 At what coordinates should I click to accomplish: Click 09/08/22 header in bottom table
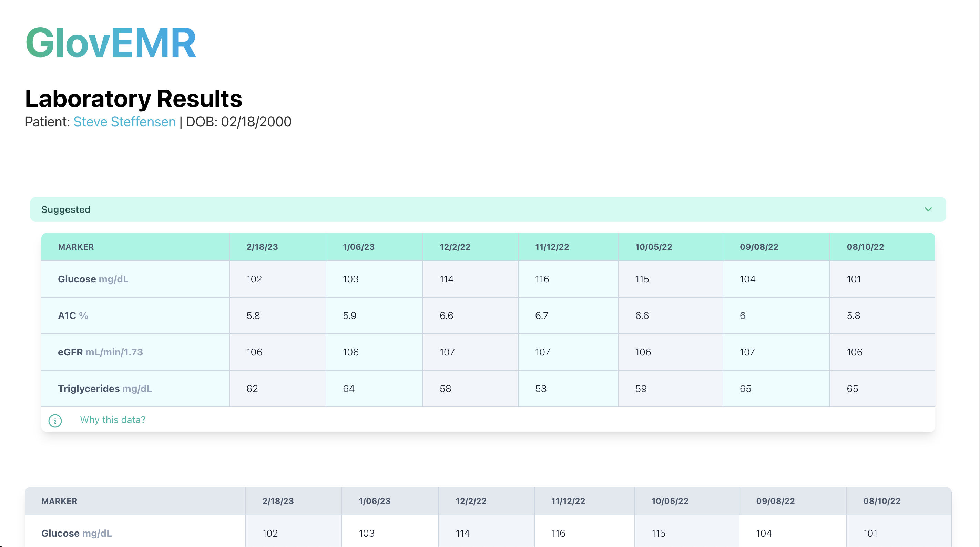click(775, 501)
